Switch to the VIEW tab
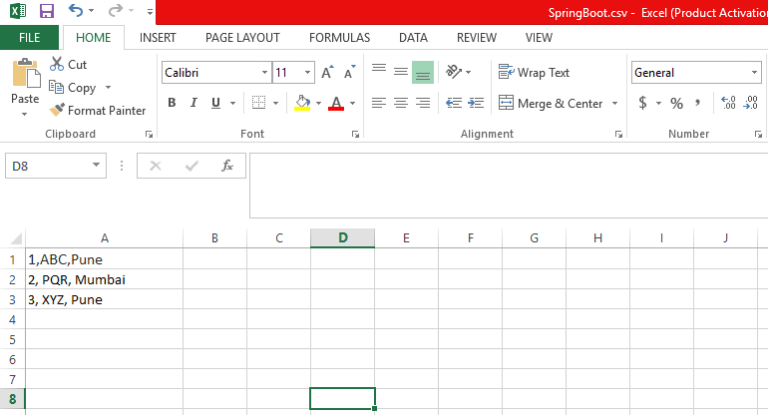The width and height of the screenshot is (768, 415). tap(539, 38)
